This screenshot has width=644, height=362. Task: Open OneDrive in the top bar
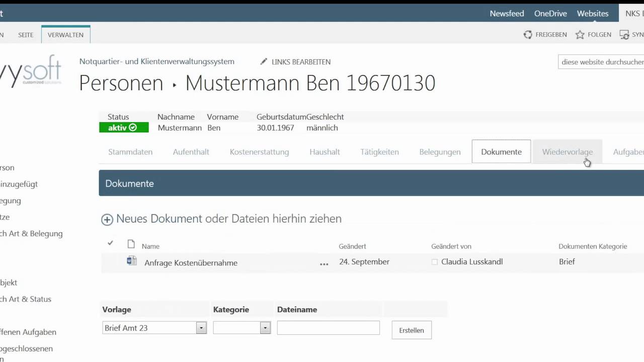tap(550, 14)
